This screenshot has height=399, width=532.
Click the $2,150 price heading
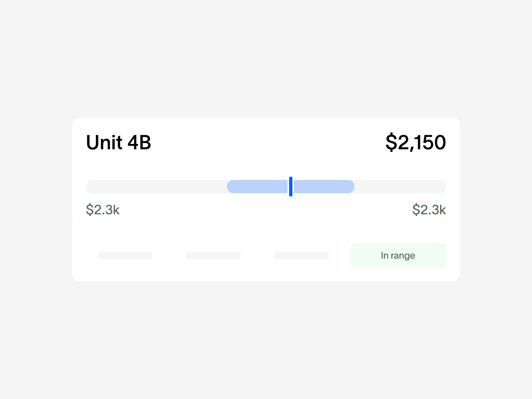coord(416,142)
